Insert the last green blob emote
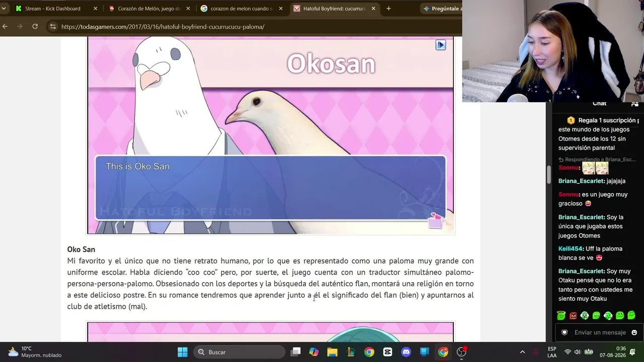 point(631,316)
